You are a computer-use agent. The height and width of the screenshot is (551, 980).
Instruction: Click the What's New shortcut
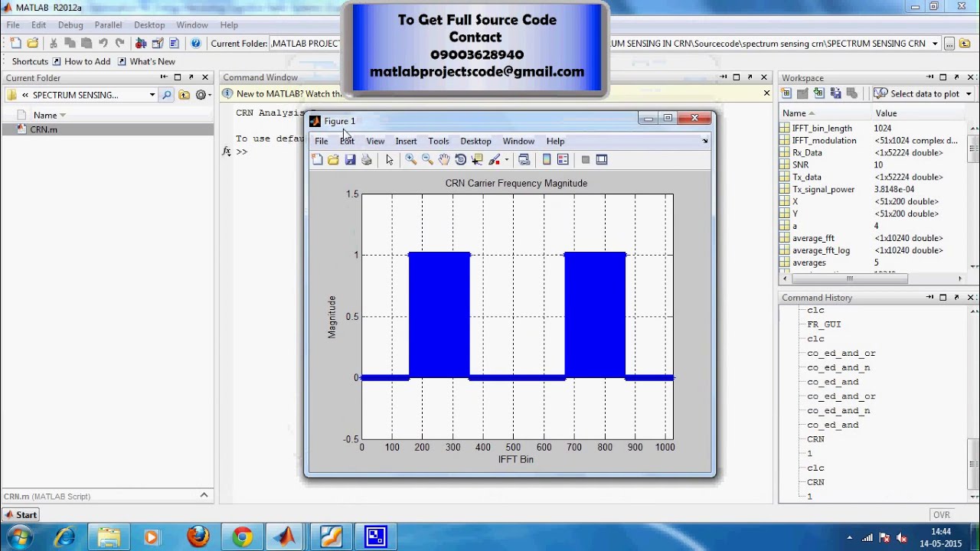coord(146,61)
